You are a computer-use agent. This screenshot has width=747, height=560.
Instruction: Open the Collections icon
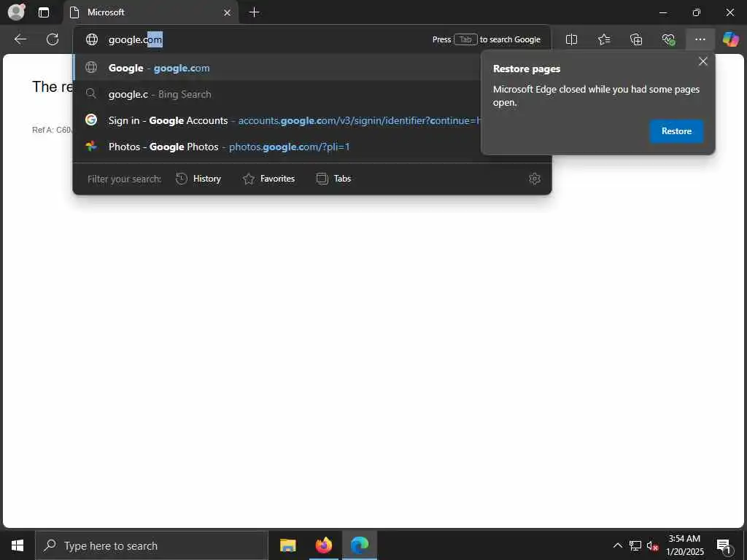pyautogui.click(x=636, y=39)
